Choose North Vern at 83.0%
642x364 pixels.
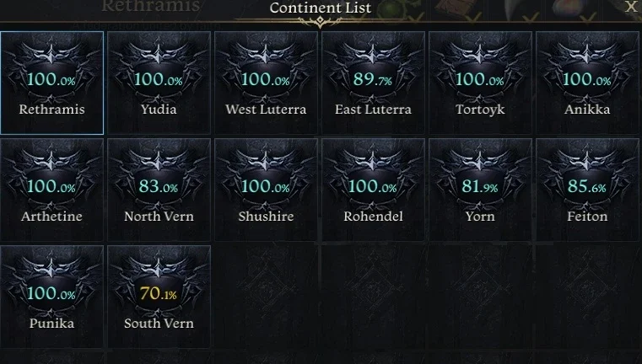[159, 190]
